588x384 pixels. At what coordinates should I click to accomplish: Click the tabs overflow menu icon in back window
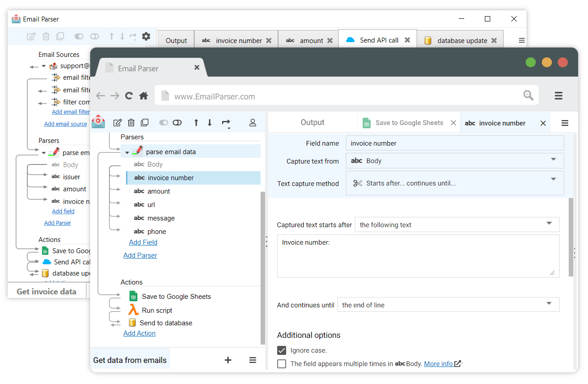(x=522, y=40)
